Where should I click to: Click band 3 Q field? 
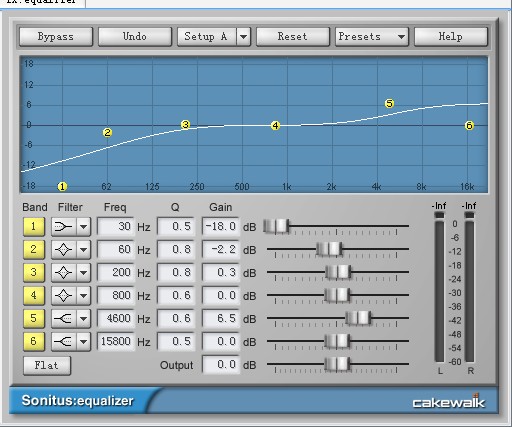click(x=176, y=272)
